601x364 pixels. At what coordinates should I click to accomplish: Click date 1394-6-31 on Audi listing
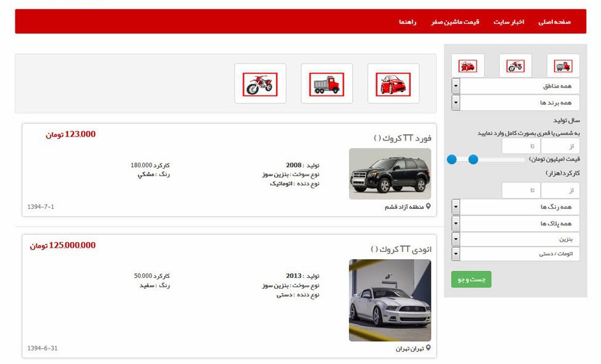[x=42, y=348]
